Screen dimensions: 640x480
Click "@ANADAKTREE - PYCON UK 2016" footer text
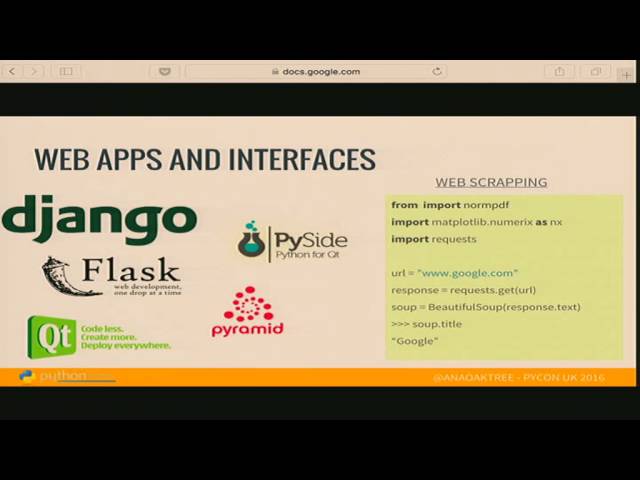(x=518, y=377)
